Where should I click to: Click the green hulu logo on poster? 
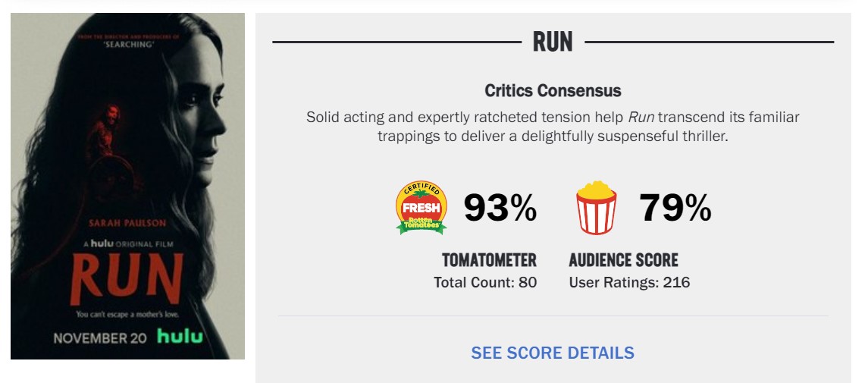180,336
